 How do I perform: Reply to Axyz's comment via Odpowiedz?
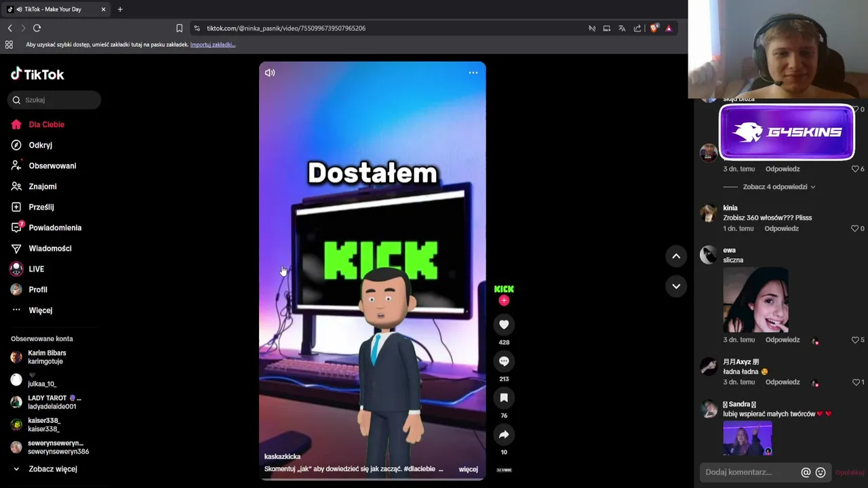pyautogui.click(x=783, y=382)
